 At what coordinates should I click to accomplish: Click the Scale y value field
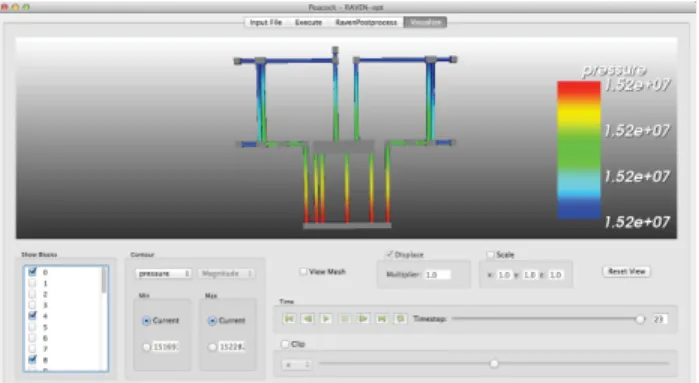[530, 275]
